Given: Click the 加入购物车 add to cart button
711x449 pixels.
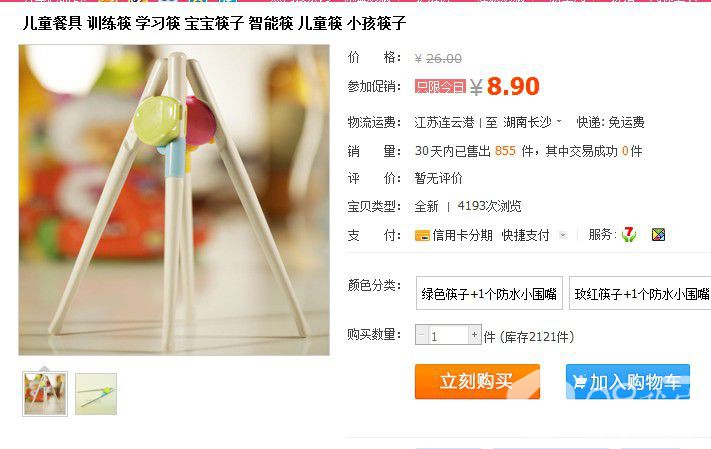Looking at the screenshot, I should pyautogui.click(x=628, y=381).
